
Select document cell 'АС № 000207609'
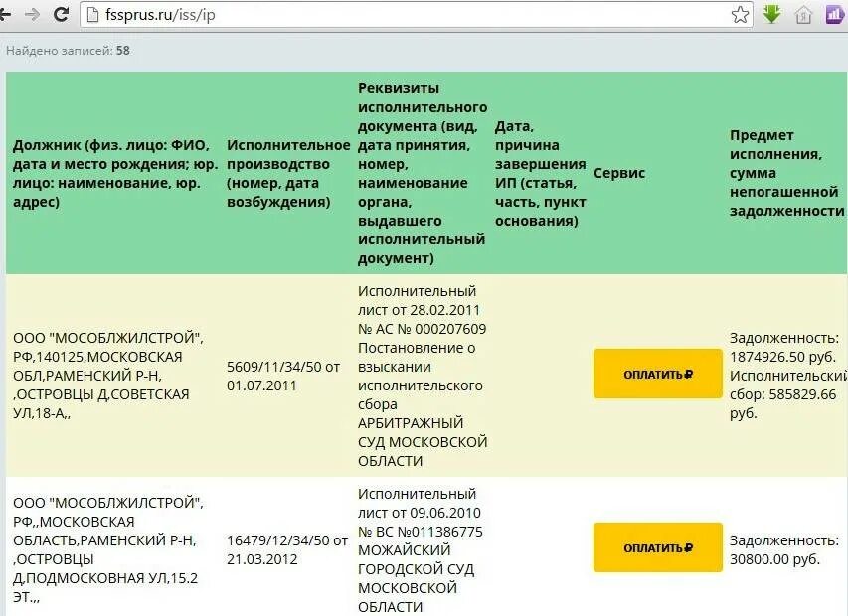[423, 376]
